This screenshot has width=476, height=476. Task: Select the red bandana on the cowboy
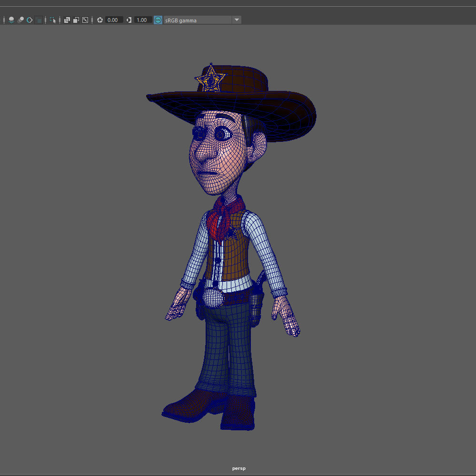224,218
